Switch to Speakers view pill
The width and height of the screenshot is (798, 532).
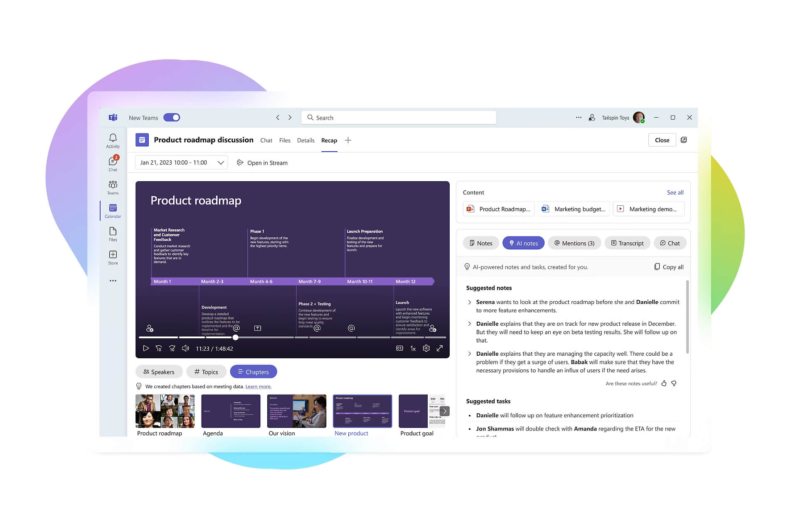159,372
